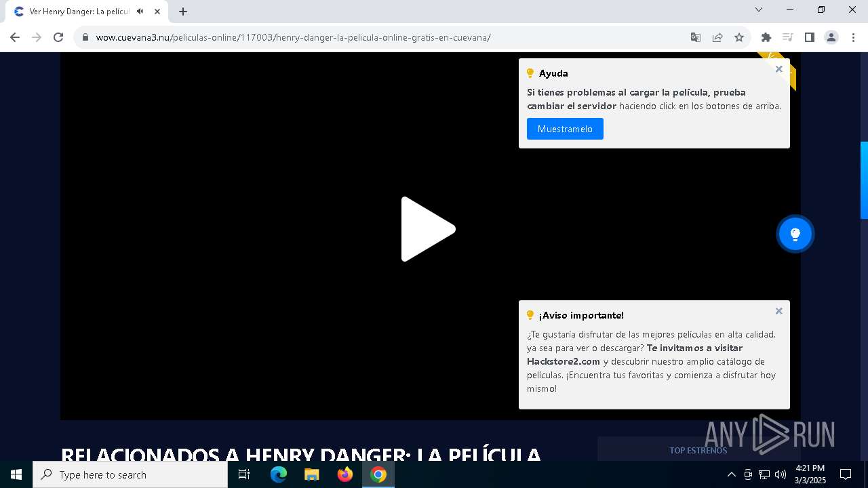The width and height of the screenshot is (868, 488).
Task: Click the blue lightbulb help button
Action: pos(795,234)
